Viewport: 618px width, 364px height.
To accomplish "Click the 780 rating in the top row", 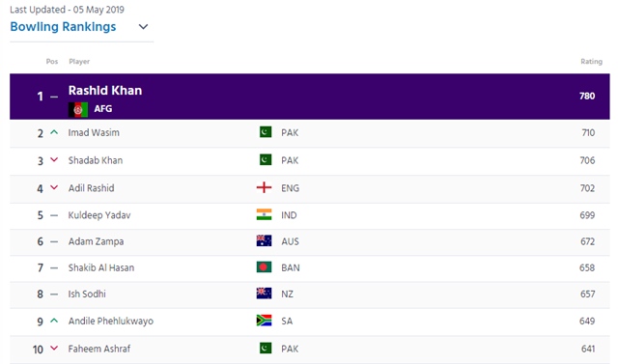I will (x=587, y=96).
